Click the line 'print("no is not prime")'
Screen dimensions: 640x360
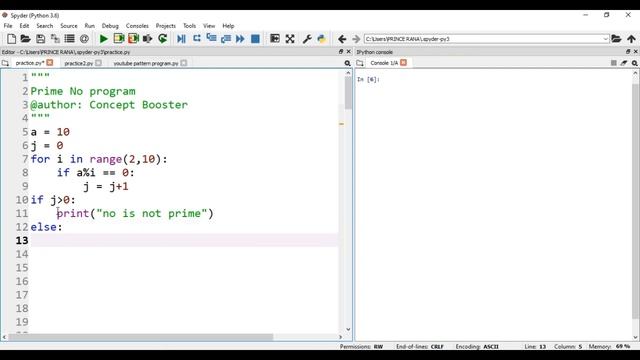coord(135,213)
